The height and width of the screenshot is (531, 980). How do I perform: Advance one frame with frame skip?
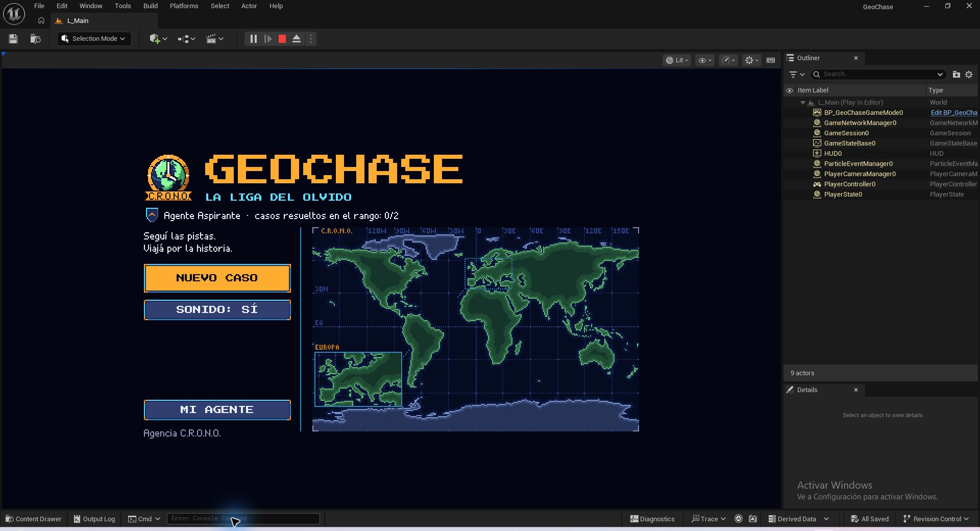point(268,39)
